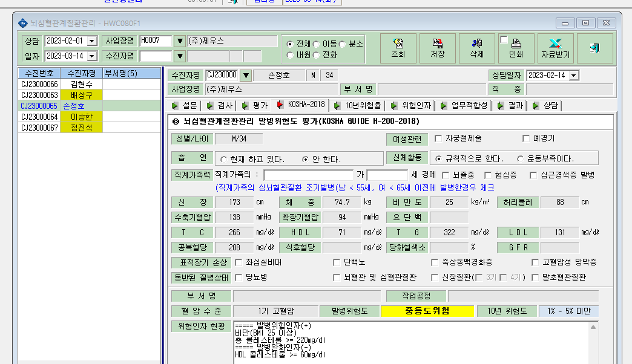
Task: Check the 당뇨병 checkbox
Action: point(239,278)
